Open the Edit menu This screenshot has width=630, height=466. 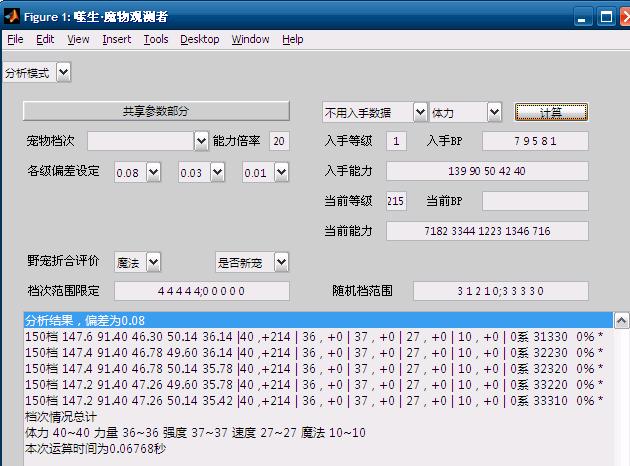[45, 39]
